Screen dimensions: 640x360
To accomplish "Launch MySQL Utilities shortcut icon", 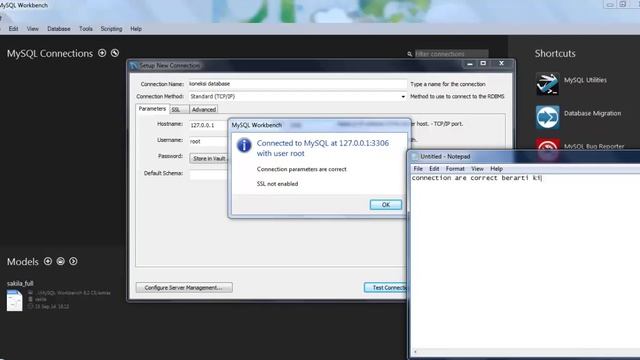I will pyautogui.click(x=547, y=84).
